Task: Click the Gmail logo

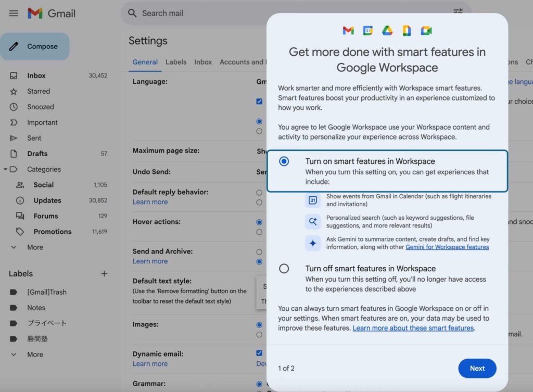Action: coord(52,13)
